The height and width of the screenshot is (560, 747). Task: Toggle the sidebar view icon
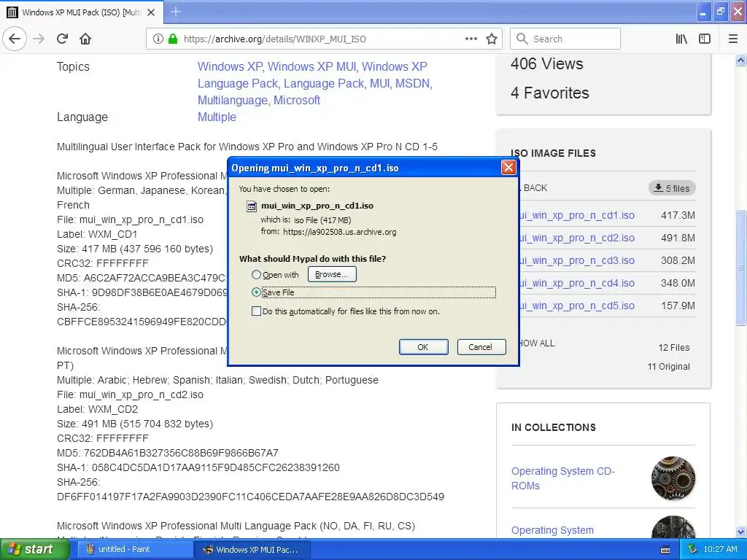(x=705, y=39)
